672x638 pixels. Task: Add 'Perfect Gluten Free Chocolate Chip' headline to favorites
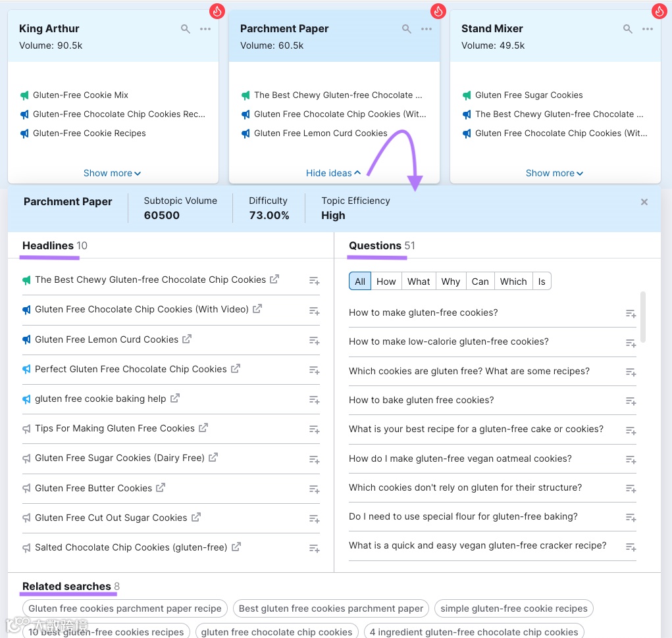[x=315, y=370]
